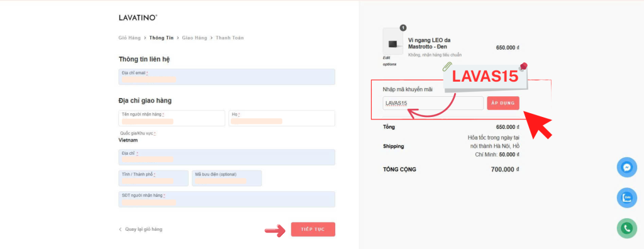Click Quay lại giỏ hàng link
This screenshot has width=644, height=249.
click(x=141, y=230)
